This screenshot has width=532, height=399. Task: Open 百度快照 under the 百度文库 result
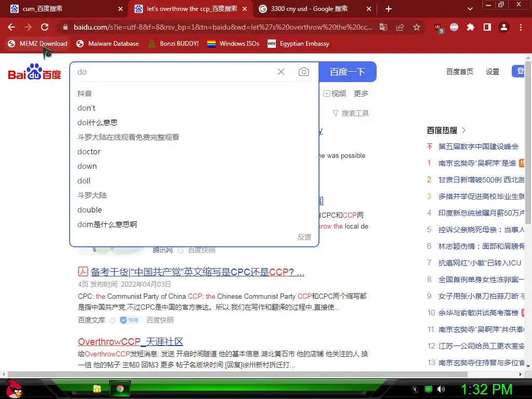(x=160, y=320)
